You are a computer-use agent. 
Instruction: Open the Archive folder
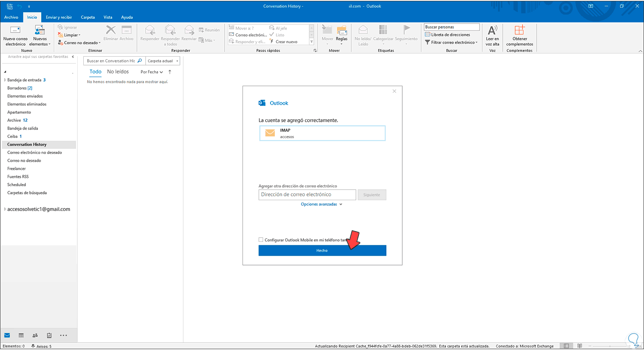17,120
